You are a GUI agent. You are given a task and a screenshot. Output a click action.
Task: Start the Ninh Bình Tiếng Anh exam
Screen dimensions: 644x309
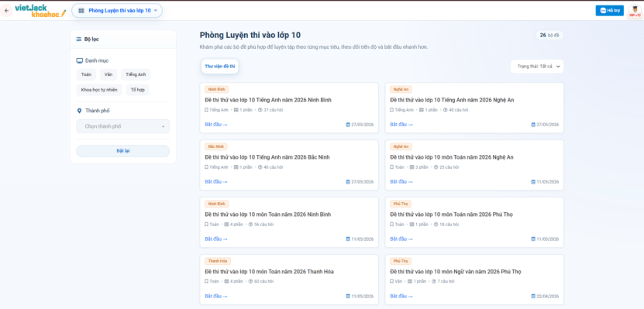click(x=216, y=125)
